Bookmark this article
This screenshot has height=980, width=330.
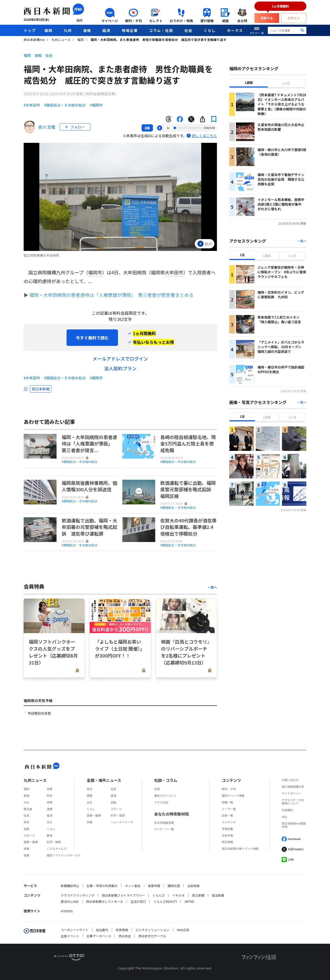(x=214, y=119)
